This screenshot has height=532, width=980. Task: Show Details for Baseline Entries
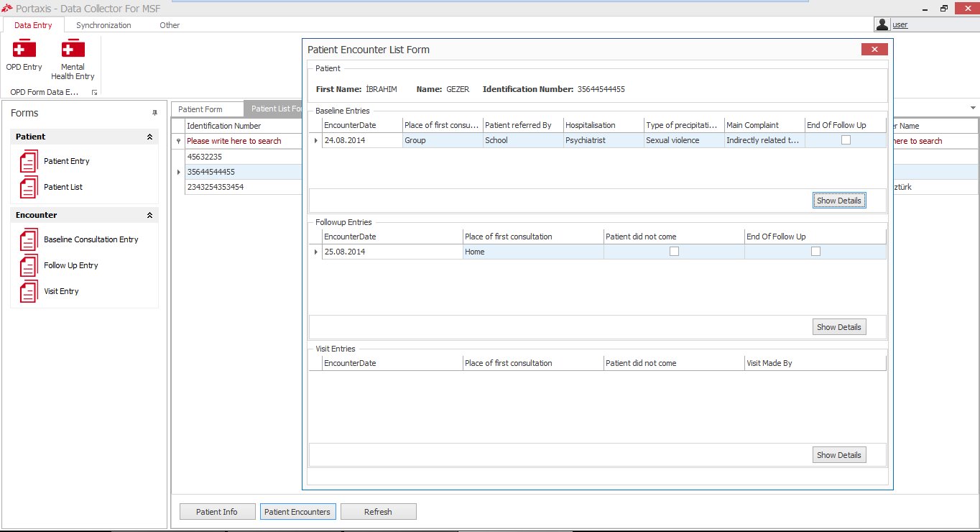coord(838,201)
